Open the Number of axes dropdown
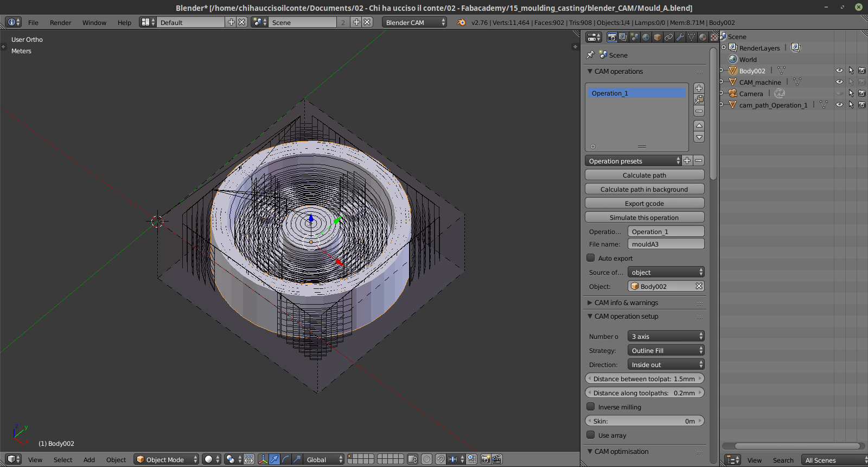This screenshot has height=467, width=868. [666, 336]
